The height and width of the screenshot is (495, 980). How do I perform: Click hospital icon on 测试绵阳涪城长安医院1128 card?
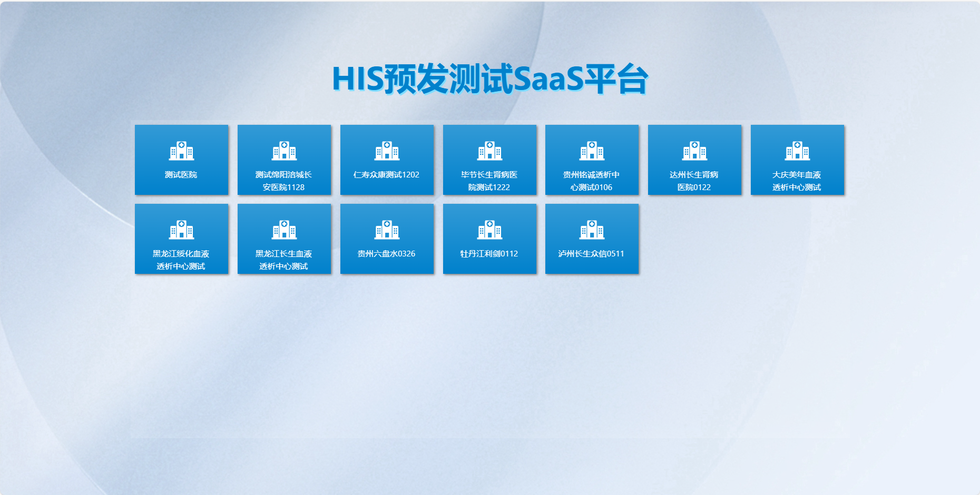284,151
